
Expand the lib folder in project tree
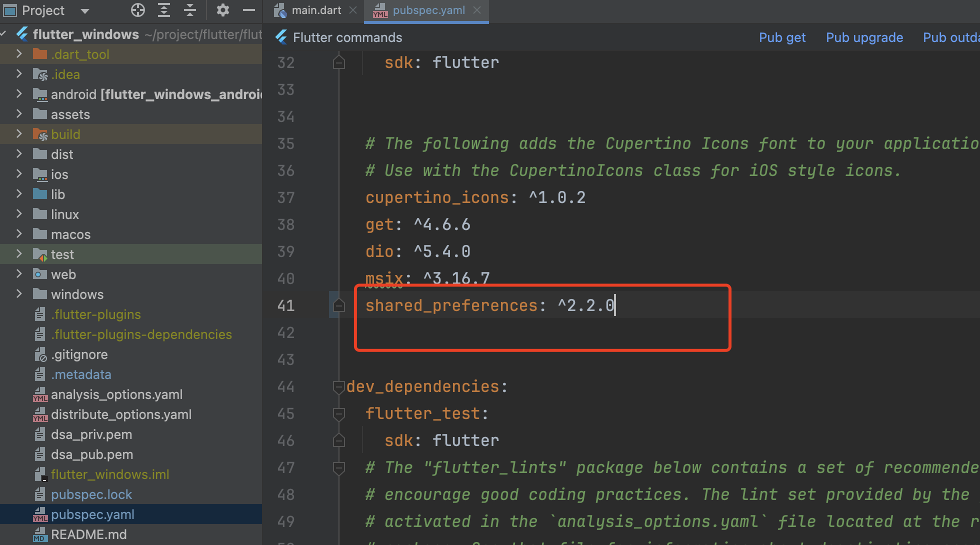(x=19, y=194)
